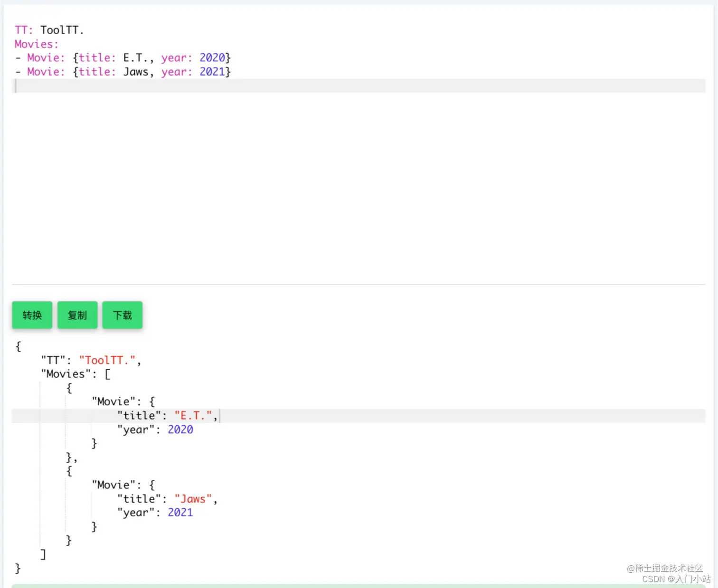Click the final closing curly brace of JSON
The width and height of the screenshot is (718, 588).
pyautogui.click(x=18, y=569)
